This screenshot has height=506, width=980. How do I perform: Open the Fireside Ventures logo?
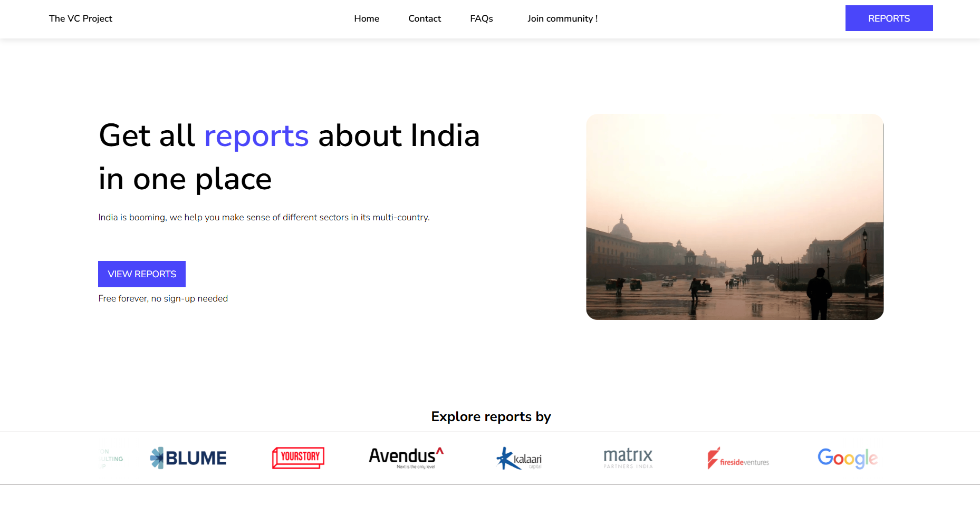[x=738, y=459]
